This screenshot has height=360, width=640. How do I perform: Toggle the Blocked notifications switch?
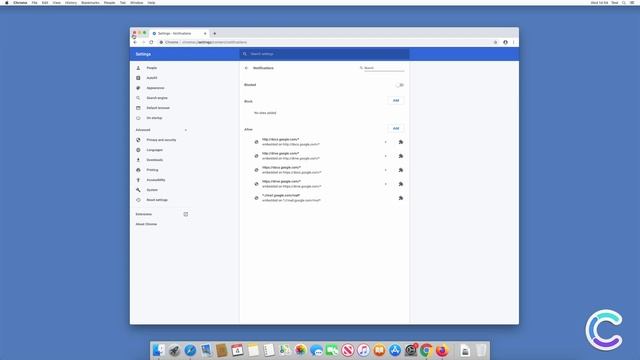(400, 85)
